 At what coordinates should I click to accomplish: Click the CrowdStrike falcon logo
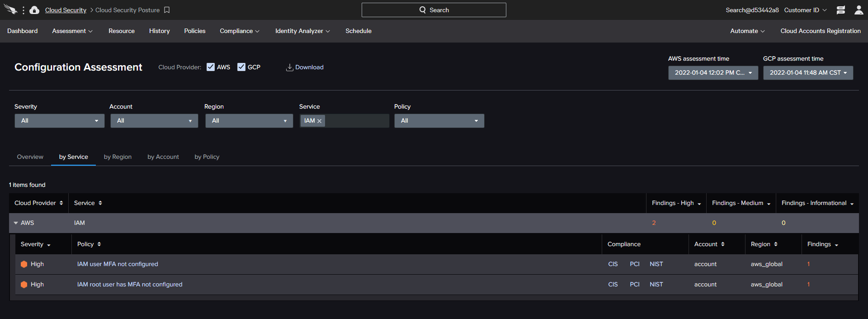(x=10, y=10)
